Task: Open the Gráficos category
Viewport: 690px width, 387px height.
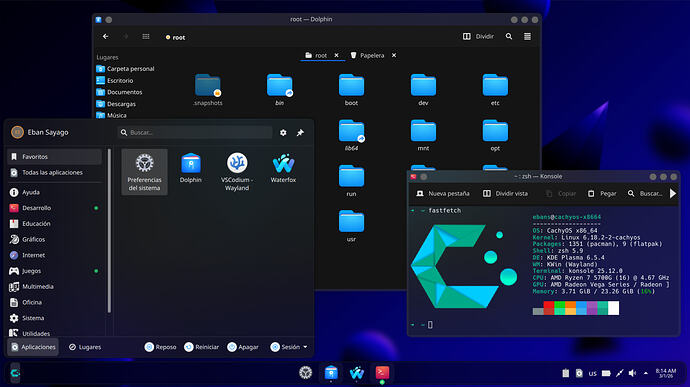Action: (54, 240)
